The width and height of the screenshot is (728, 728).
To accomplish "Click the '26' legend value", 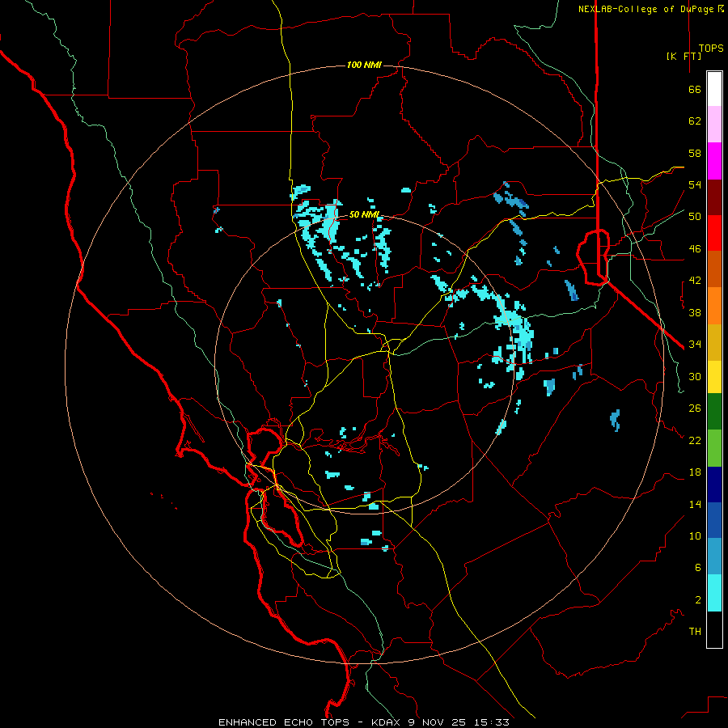I will coord(695,408).
